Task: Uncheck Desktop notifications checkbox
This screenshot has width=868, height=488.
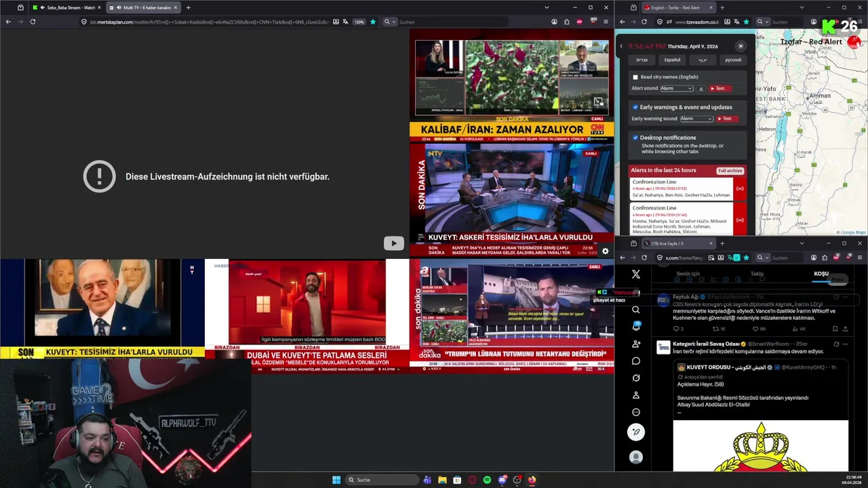Action: [x=635, y=138]
